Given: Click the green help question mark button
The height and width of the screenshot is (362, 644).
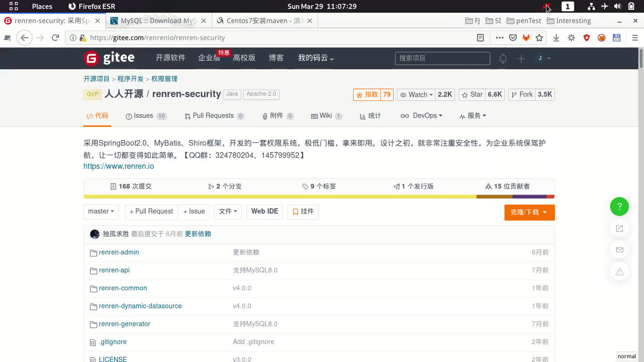Looking at the screenshot, I should (x=619, y=206).
